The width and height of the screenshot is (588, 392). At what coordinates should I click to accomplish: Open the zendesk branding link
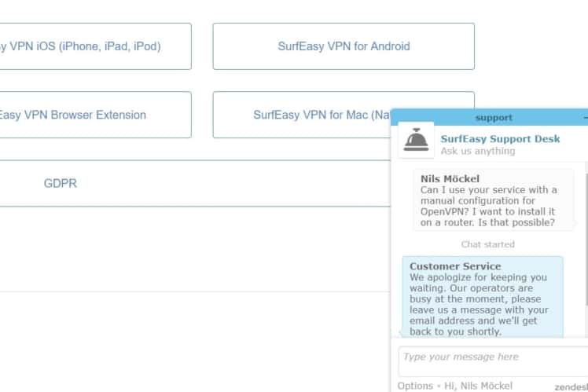pyautogui.click(x=571, y=387)
